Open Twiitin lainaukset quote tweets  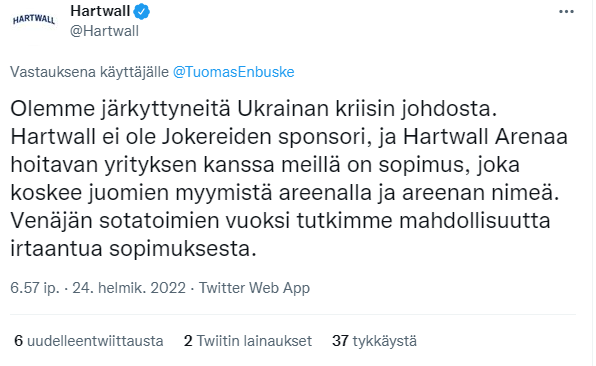point(248,341)
